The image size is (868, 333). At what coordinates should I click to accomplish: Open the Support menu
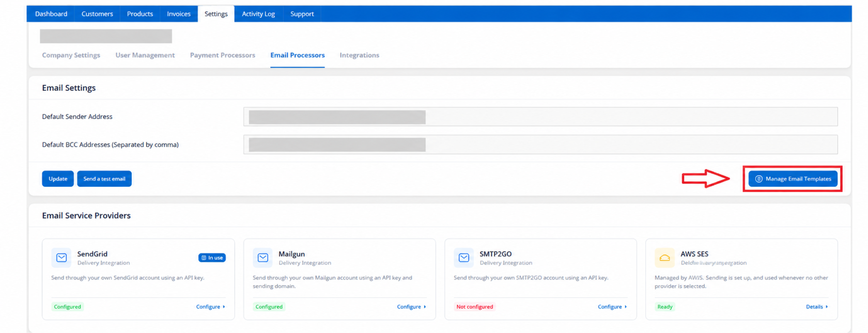point(302,14)
